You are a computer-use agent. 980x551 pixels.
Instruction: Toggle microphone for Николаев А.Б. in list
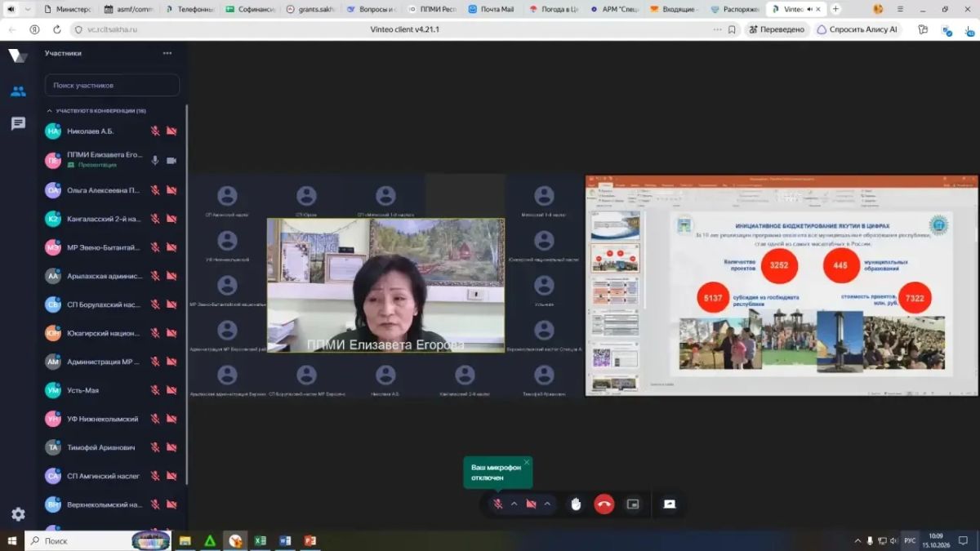tap(155, 131)
